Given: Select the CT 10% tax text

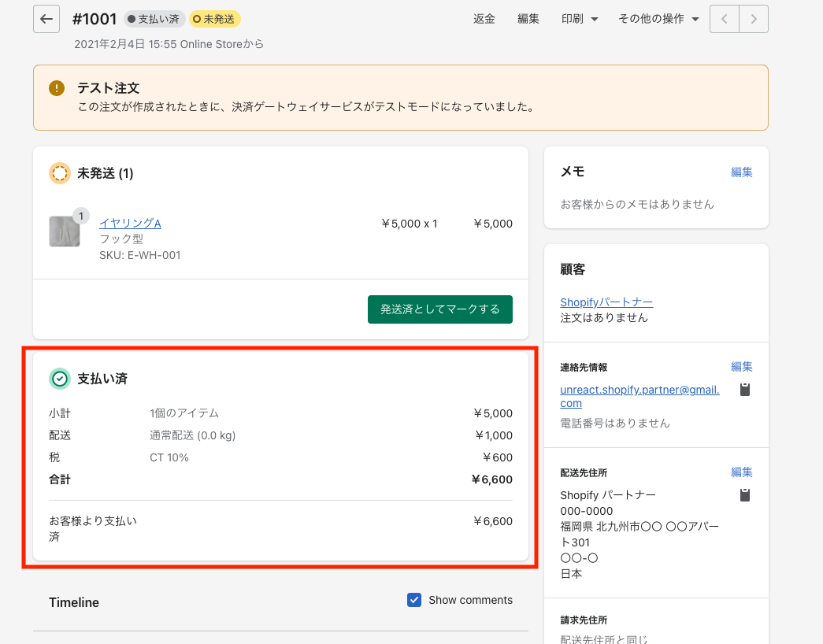Looking at the screenshot, I should 169,457.
